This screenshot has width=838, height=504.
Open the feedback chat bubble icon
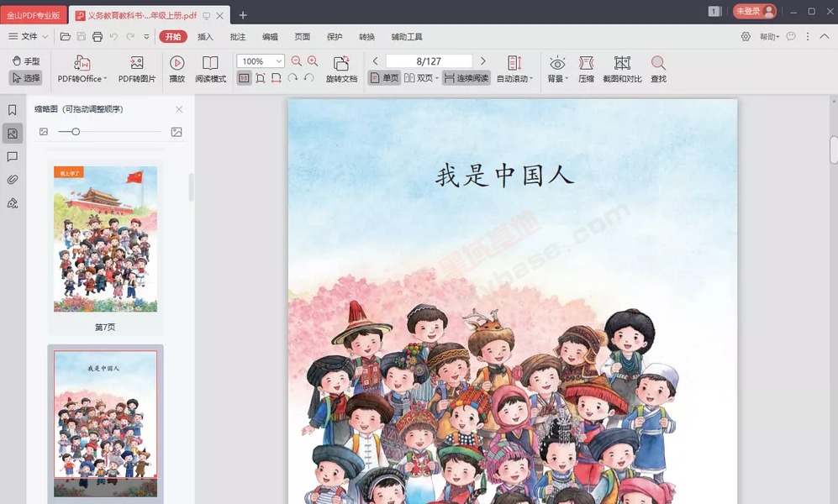791,36
